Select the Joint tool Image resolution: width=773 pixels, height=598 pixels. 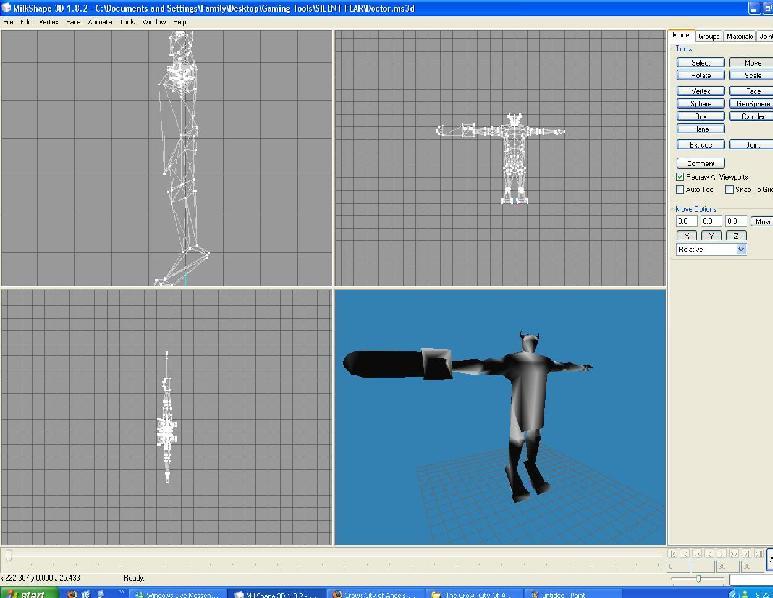pyautogui.click(x=751, y=145)
